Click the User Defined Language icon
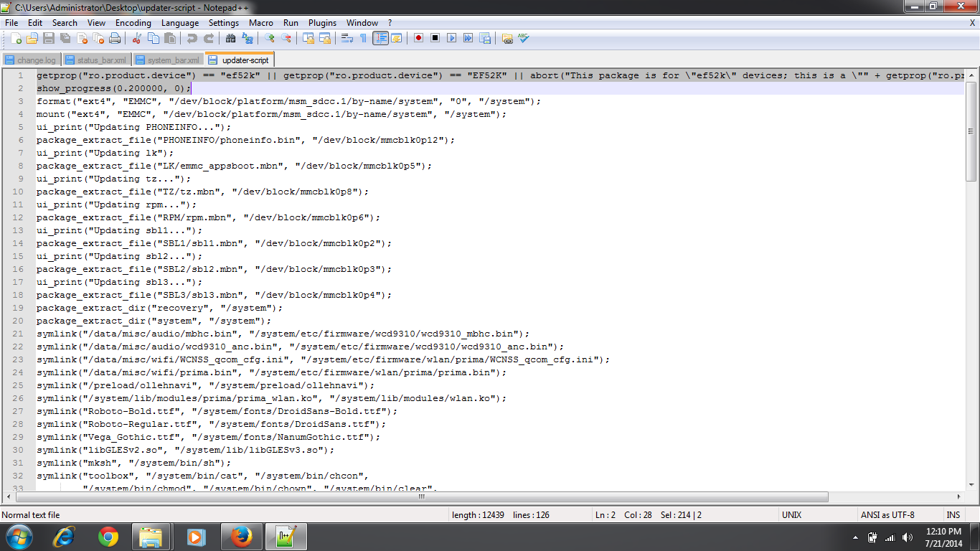This screenshot has height=551, width=980. tap(396, 38)
